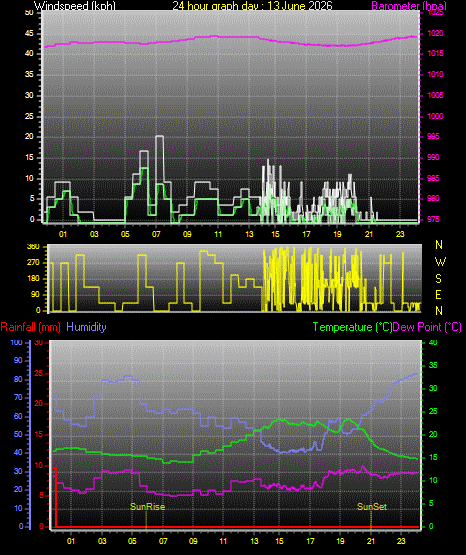This screenshot has width=466, height=555.
Task: Click the 100 humidity scale value
Action: 16,342
